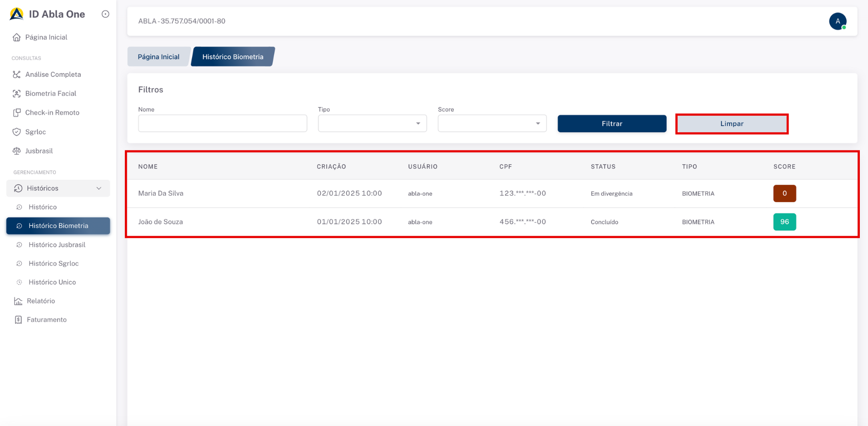This screenshot has width=868, height=426.
Task: Select the Histórico Jusbrasil menu item
Action: click(57, 245)
